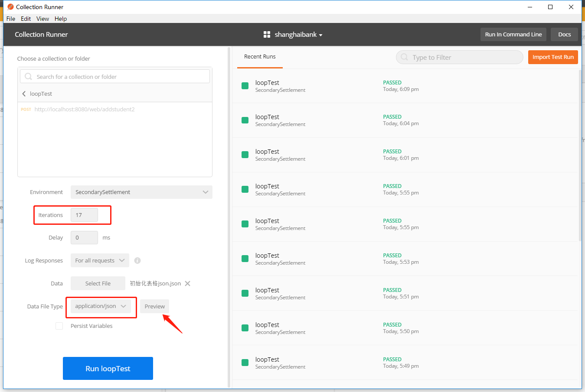Click the Iterations input showing 17
This screenshot has height=392, width=585.
pyautogui.click(x=84, y=215)
